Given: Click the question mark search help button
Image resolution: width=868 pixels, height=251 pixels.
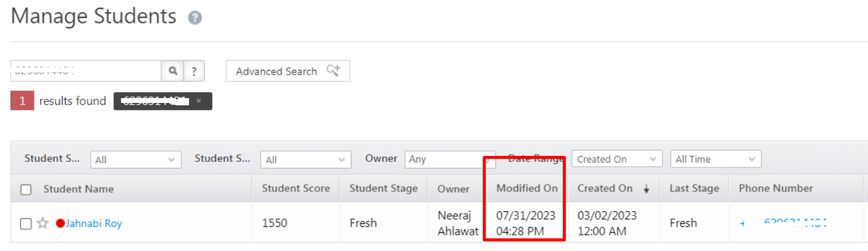Looking at the screenshot, I should click(x=194, y=71).
